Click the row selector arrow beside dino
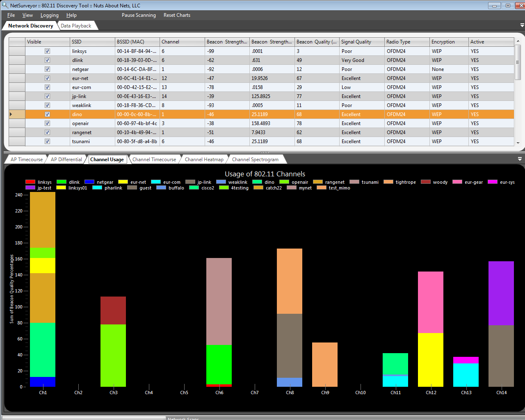 [11, 114]
